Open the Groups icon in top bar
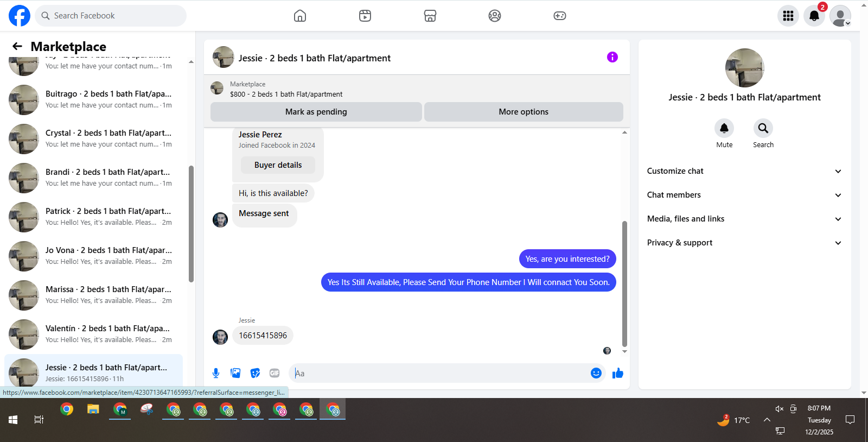This screenshot has width=868, height=442. (x=495, y=16)
